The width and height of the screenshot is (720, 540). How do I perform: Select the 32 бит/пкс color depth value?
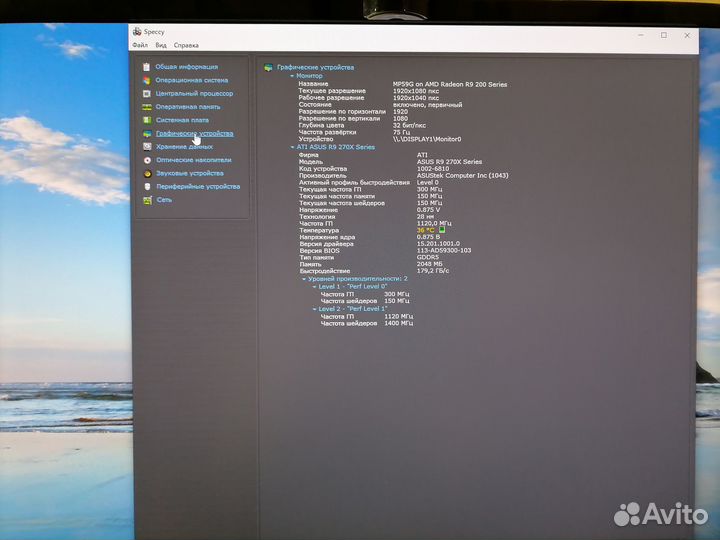click(409, 125)
